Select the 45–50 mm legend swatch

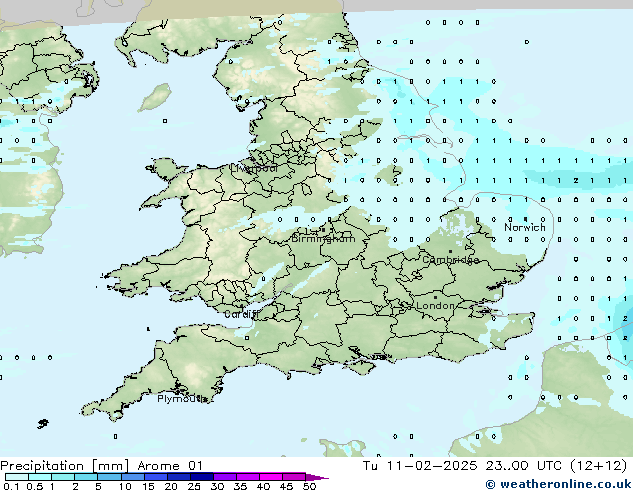pyautogui.click(x=294, y=477)
